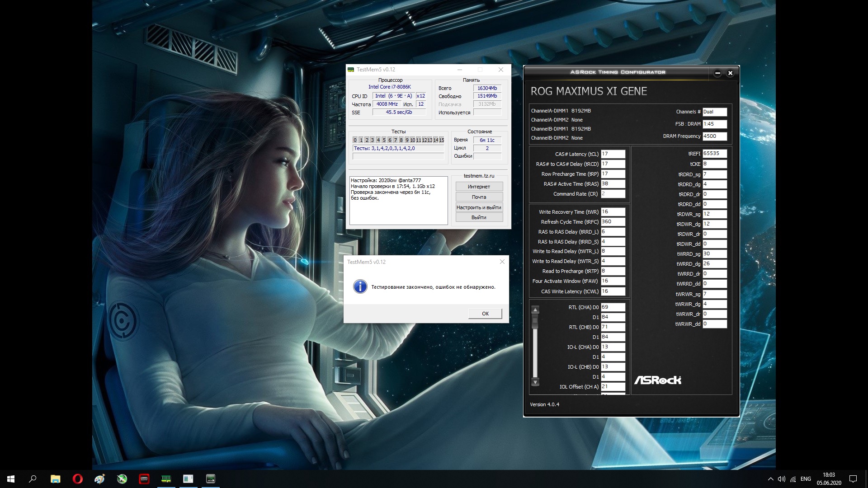Open the Windows Start menu
This screenshot has width=868, height=488.
pos(11,479)
